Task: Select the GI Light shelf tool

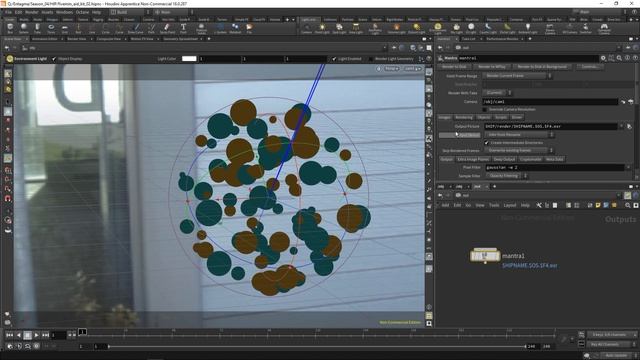Action: point(471,29)
